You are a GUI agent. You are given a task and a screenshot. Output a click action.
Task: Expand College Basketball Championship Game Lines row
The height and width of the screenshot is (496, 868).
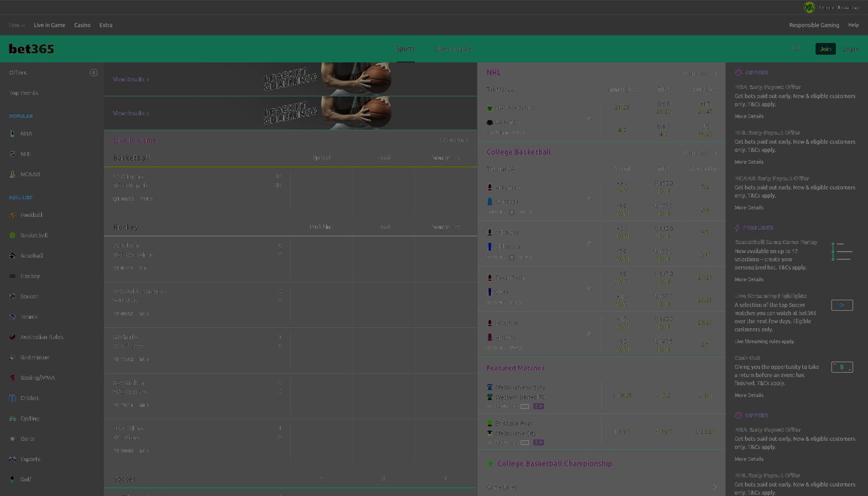tap(601, 487)
